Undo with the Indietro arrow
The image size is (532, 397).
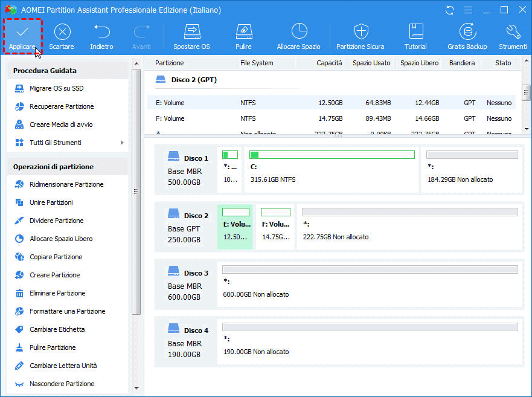[101, 31]
